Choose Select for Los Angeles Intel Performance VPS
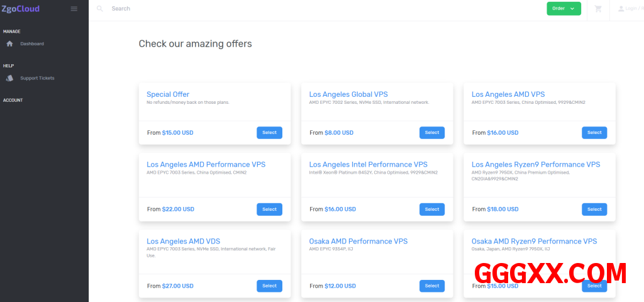This screenshot has width=644, height=302. click(x=431, y=210)
